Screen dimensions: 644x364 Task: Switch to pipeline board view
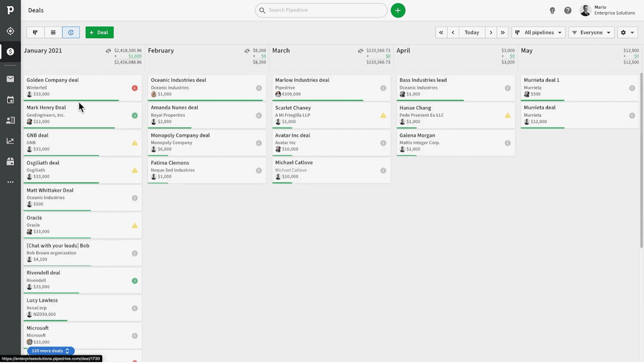click(35, 32)
